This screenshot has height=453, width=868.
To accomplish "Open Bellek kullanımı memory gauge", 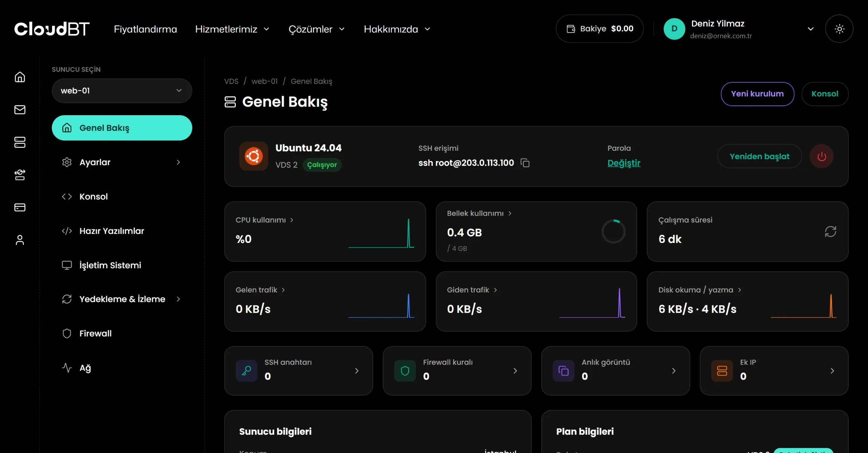I will coord(613,232).
